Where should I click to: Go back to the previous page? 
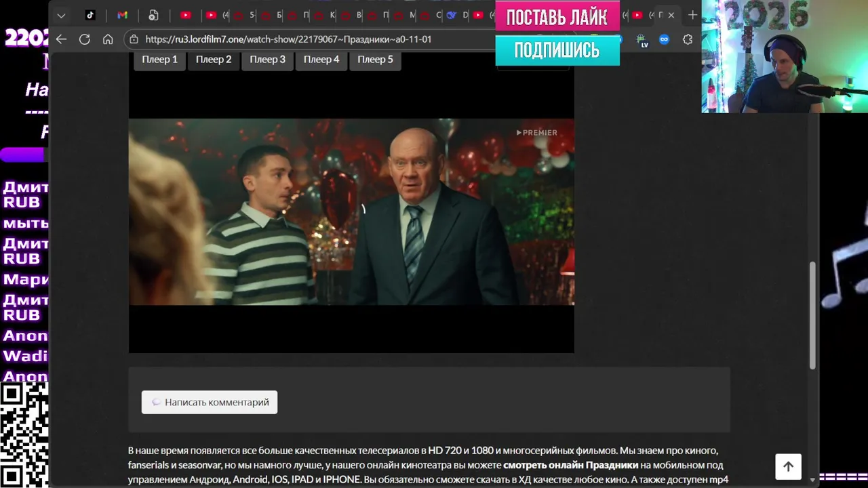[62, 39]
